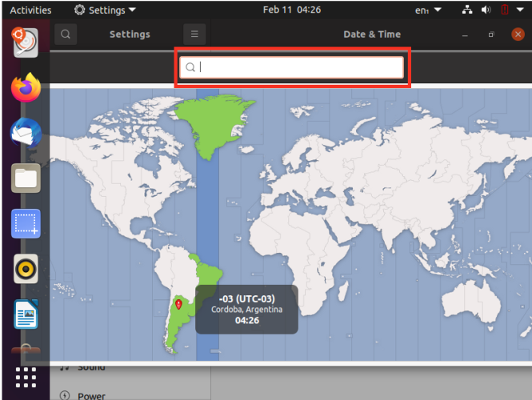Open the Settings hamburger menu

coord(194,34)
